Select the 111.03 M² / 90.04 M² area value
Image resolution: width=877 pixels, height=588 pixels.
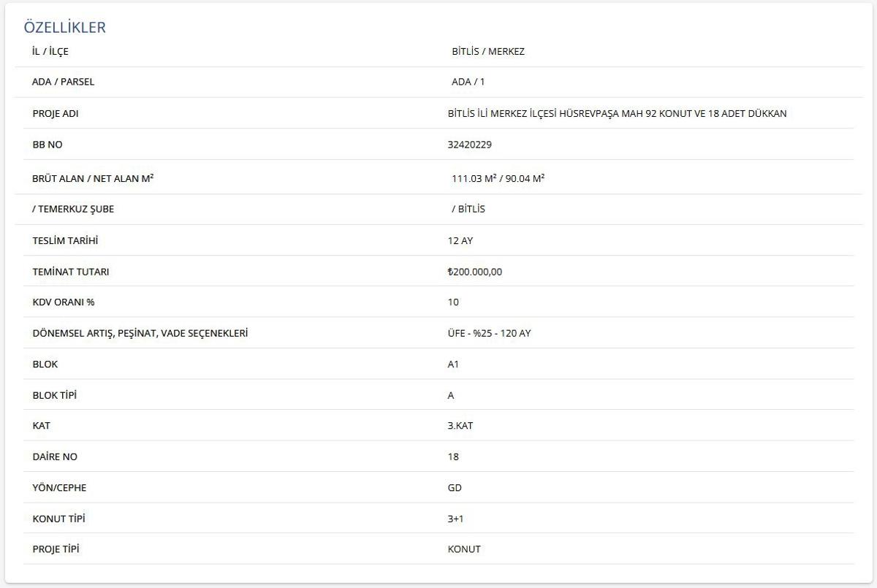tap(498, 178)
